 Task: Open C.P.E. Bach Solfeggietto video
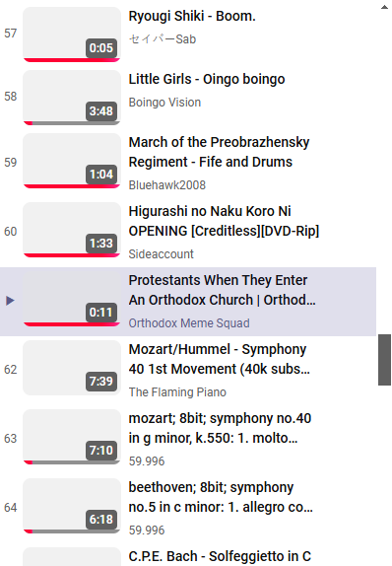pyautogui.click(x=220, y=556)
